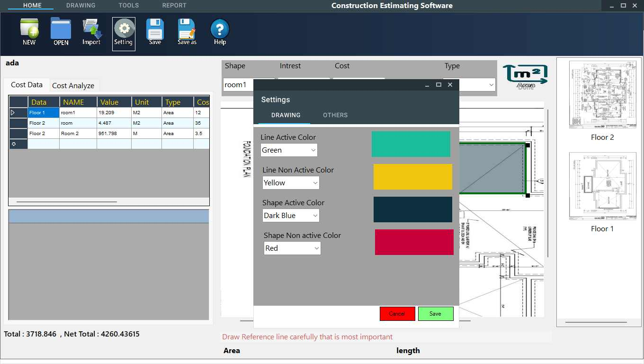Select the 4.487 value cell

pos(114,123)
